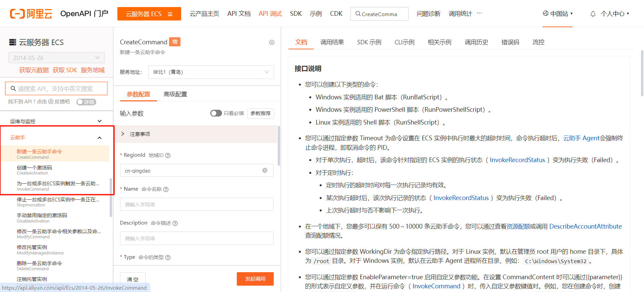Open 示例 in top navigation

(316, 14)
